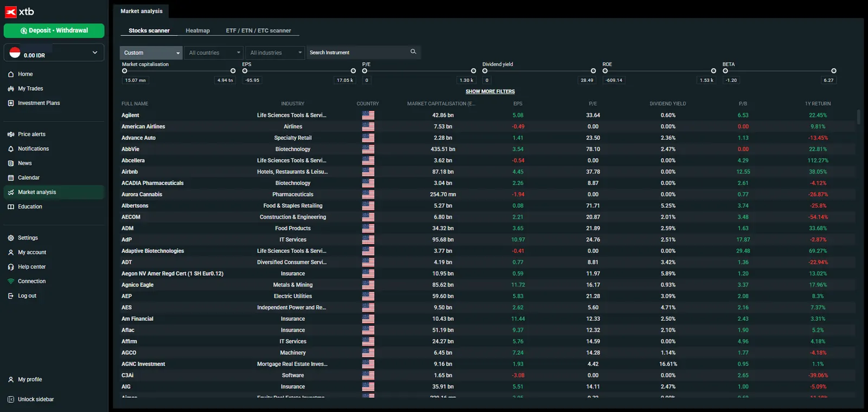Open the All industries dropdown
868x412 pixels.
pyautogui.click(x=275, y=53)
